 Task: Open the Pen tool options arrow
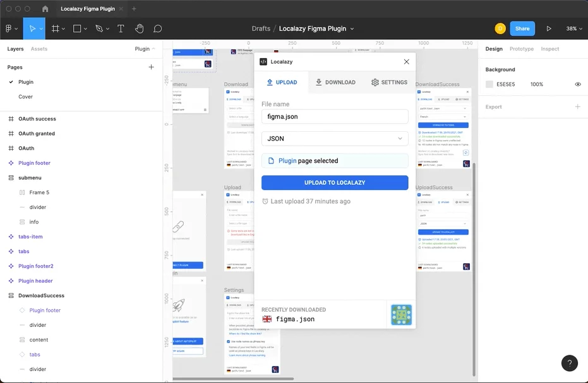pos(107,29)
